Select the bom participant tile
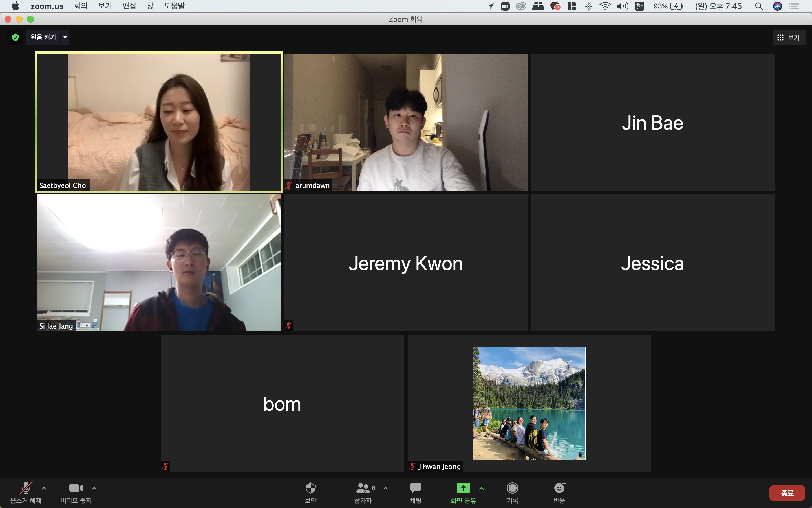Viewport: 812px width, 508px height. (x=282, y=403)
